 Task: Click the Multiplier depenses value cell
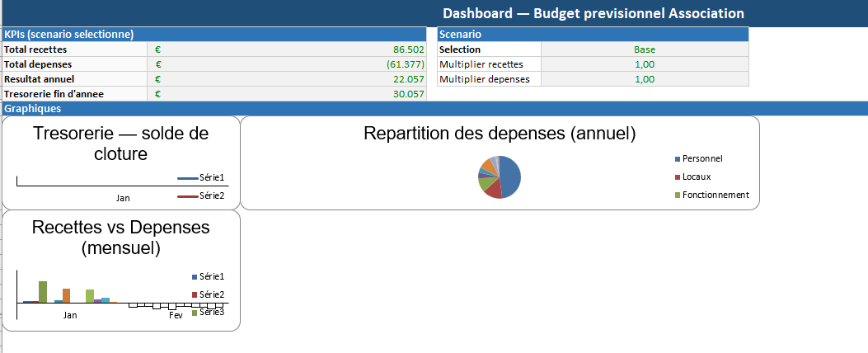(x=645, y=79)
